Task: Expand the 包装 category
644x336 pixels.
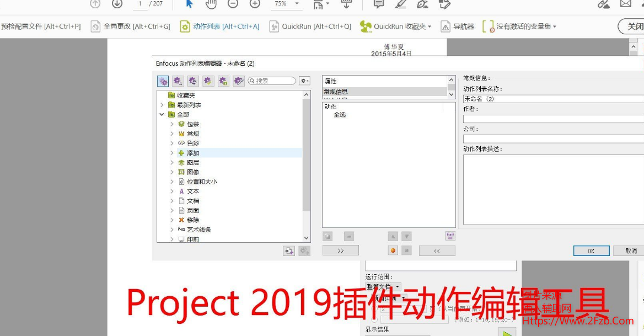Action: click(171, 124)
